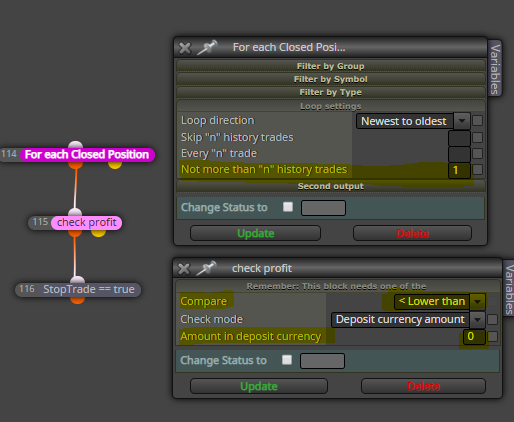Pin the check profit settings panel
The width and height of the screenshot is (514, 422).
(x=206, y=268)
